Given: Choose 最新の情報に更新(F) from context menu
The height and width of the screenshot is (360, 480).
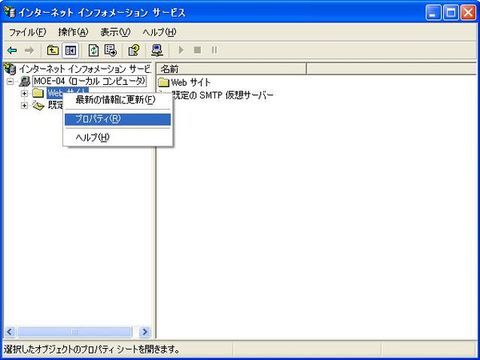Looking at the screenshot, I should pos(118,100).
